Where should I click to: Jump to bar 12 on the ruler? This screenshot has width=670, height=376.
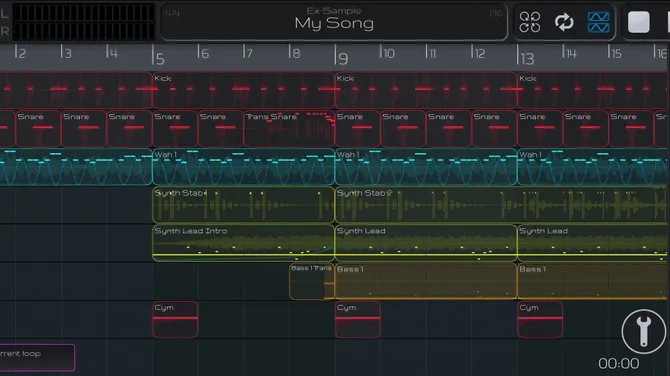click(x=478, y=53)
